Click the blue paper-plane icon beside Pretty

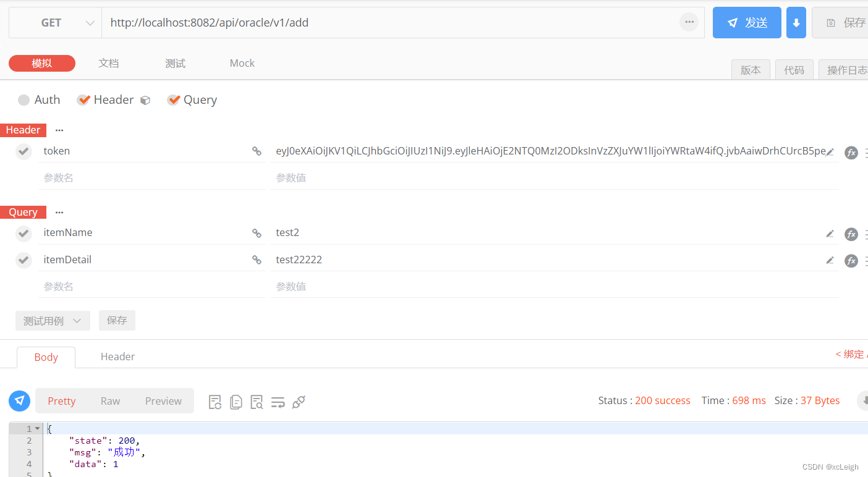click(x=20, y=400)
